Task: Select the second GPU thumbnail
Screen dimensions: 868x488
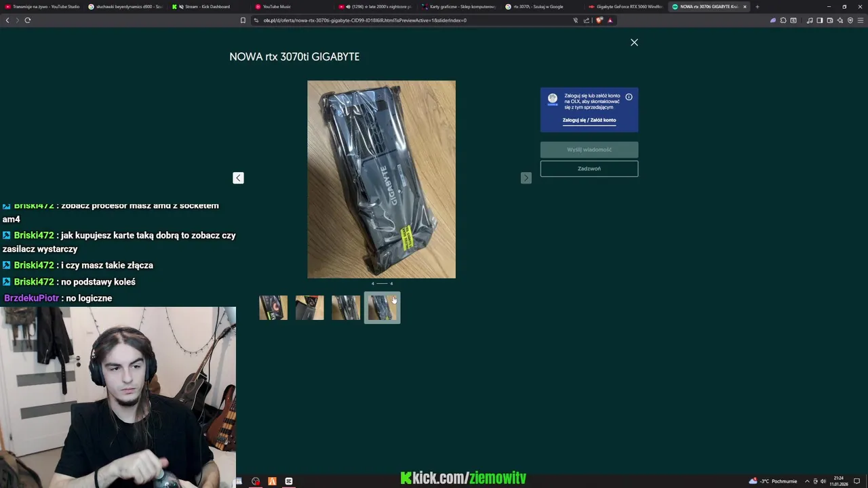Action: (309, 308)
